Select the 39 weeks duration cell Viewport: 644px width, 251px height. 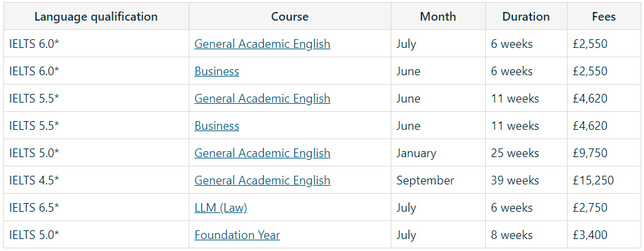point(526,180)
